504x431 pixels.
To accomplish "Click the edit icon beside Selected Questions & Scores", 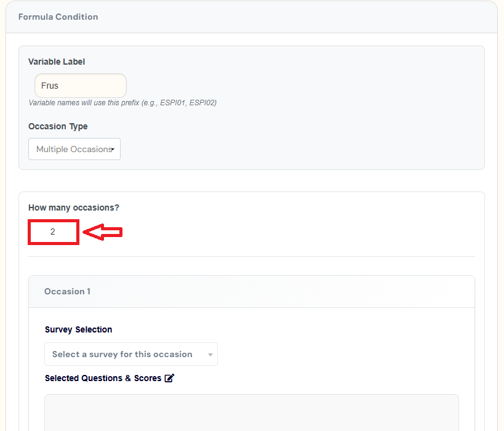I will (x=170, y=378).
